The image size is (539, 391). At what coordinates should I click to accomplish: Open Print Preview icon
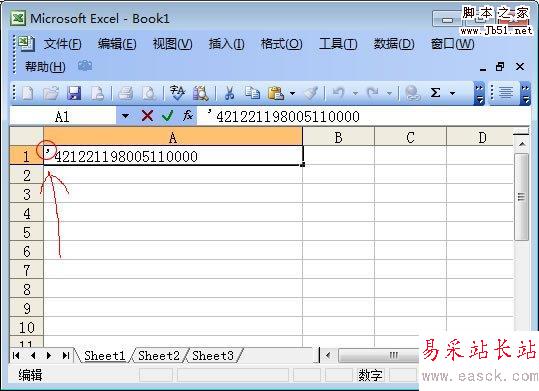(x=149, y=93)
